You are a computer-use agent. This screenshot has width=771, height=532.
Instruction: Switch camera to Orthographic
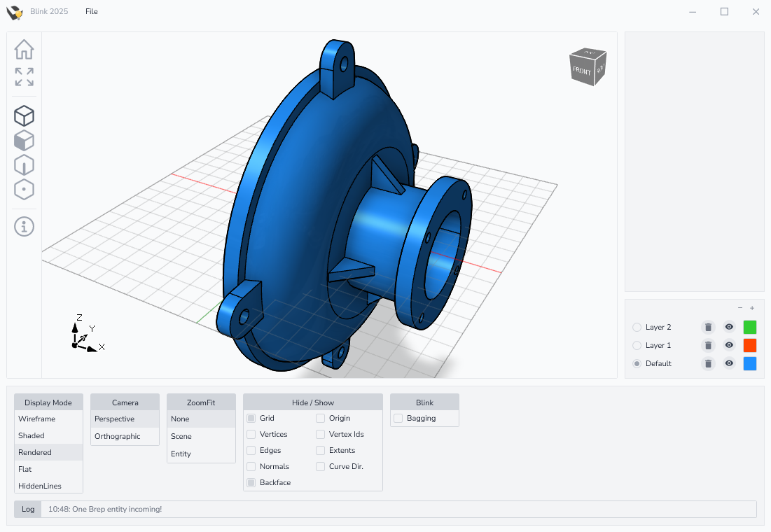[x=118, y=436]
